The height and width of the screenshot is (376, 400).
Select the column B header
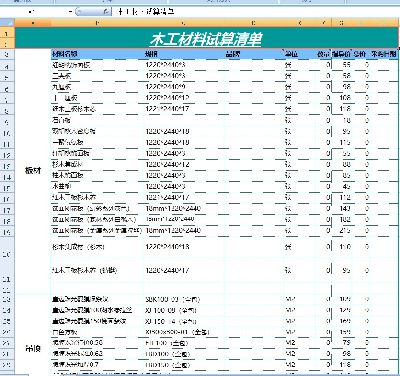click(97, 23)
